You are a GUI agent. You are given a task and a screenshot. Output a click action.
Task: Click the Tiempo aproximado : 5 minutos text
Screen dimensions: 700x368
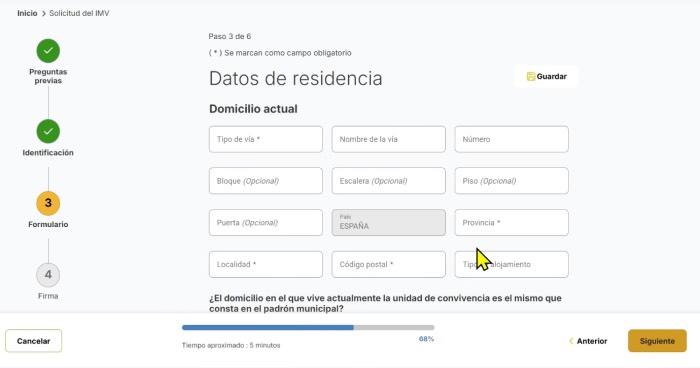coord(231,345)
